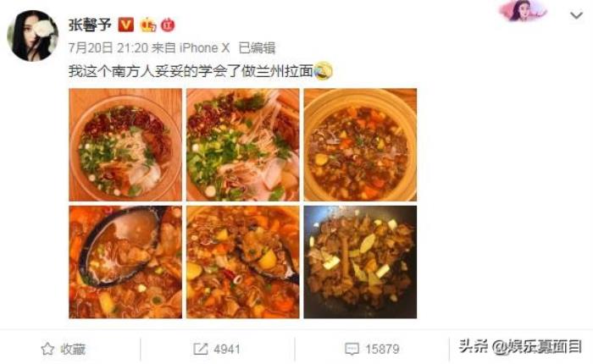Click the 收藏 star icon
Image resolution: width=593 pixels, height=364 pixels.
coord(47,349)
